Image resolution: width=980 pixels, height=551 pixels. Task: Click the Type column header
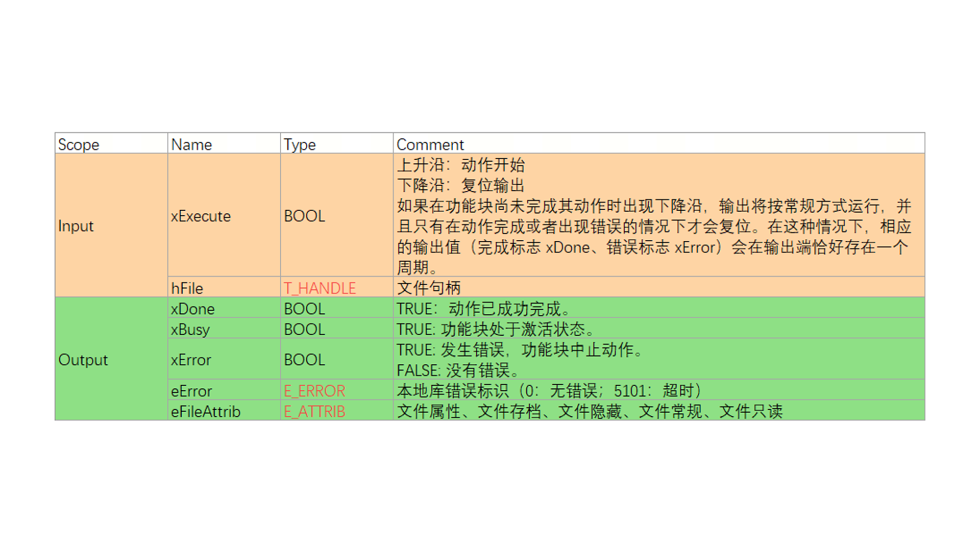pyautogui.click(x=300, y=144)
